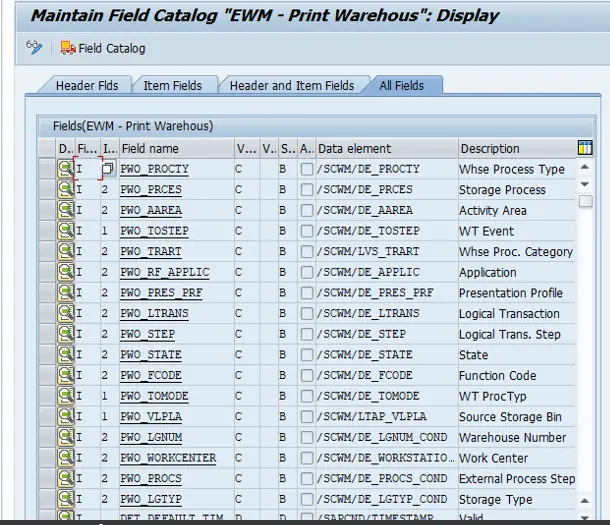Switch to Header Flds tab
Screen dimensions: 610x525
pos(86,86)
